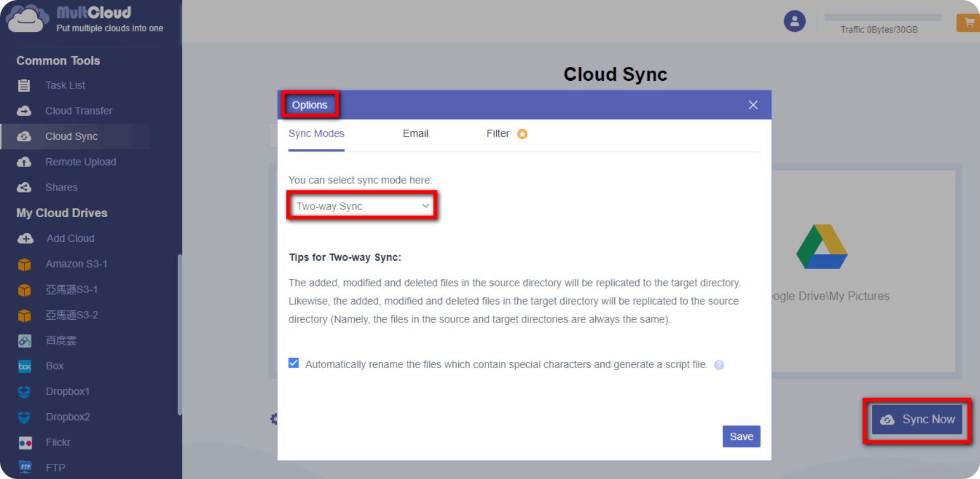This screenshot has width=980, height=479.
Task: Click the Cloud Transfer icon
Action: 24,111
